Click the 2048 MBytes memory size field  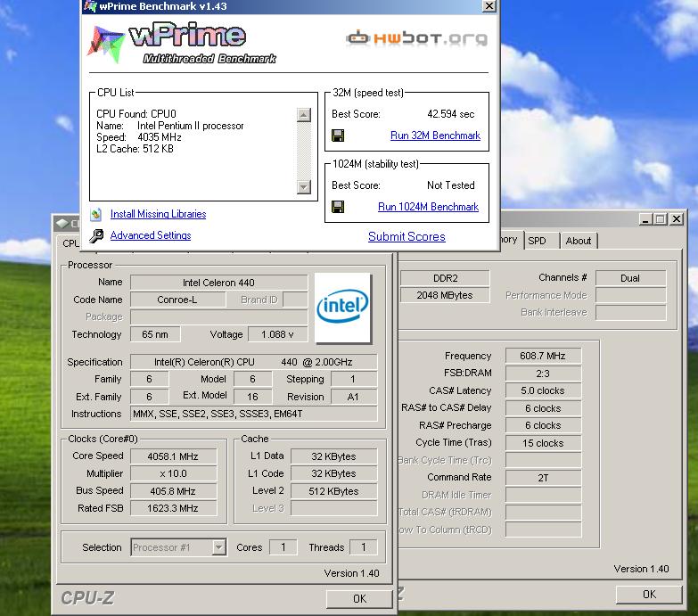[445, 295]
